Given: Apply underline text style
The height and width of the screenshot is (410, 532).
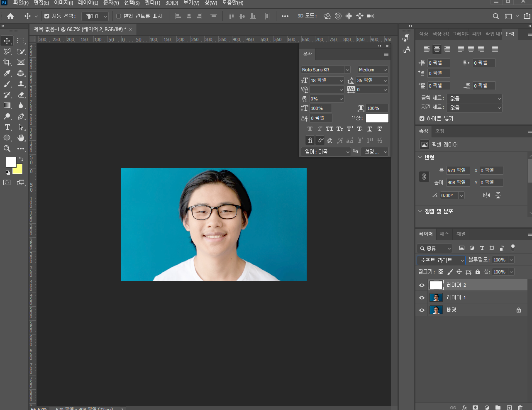Looking at the screenshot, I should pos(370,129).
